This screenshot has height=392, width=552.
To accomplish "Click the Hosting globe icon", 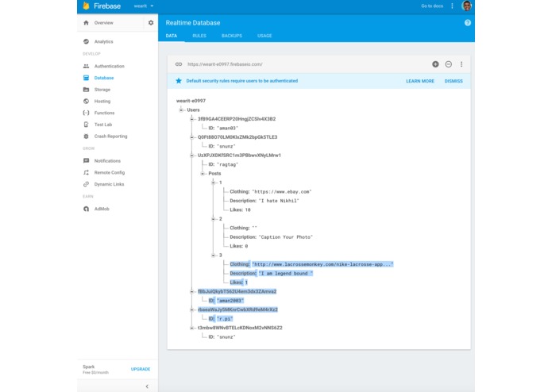I will pyautogui.click(x=86, y=102).
